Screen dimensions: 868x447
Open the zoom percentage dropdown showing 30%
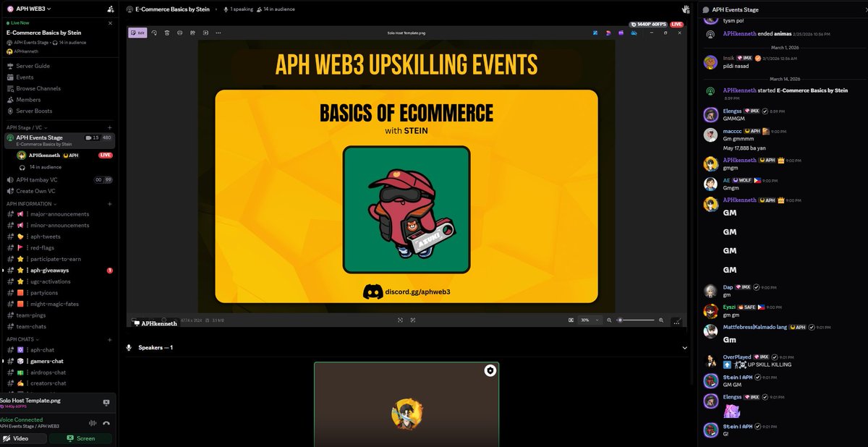tap(589, 320)
